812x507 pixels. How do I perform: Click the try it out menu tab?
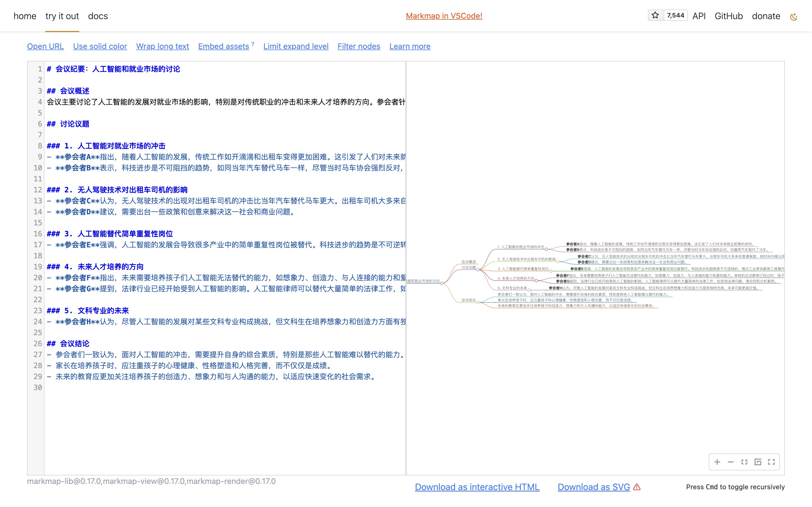61,16
